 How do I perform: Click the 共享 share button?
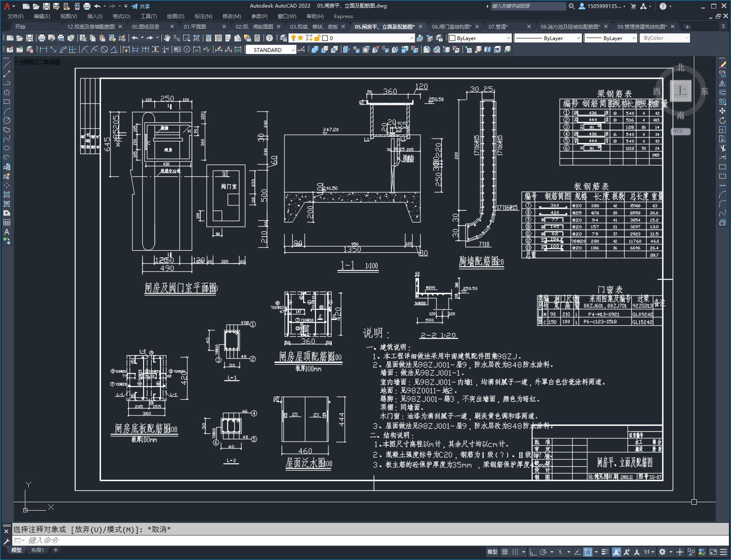coord(141,6)
